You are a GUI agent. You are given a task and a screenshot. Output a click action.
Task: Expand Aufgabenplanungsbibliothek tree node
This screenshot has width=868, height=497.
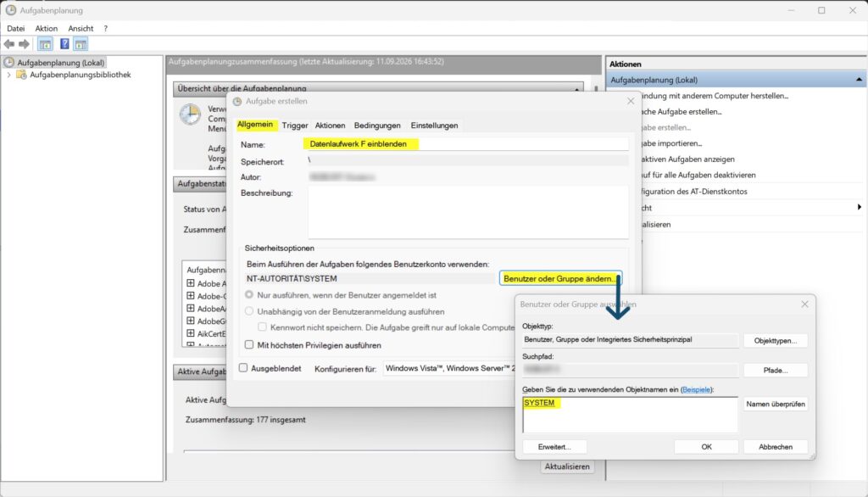(8, 75)
